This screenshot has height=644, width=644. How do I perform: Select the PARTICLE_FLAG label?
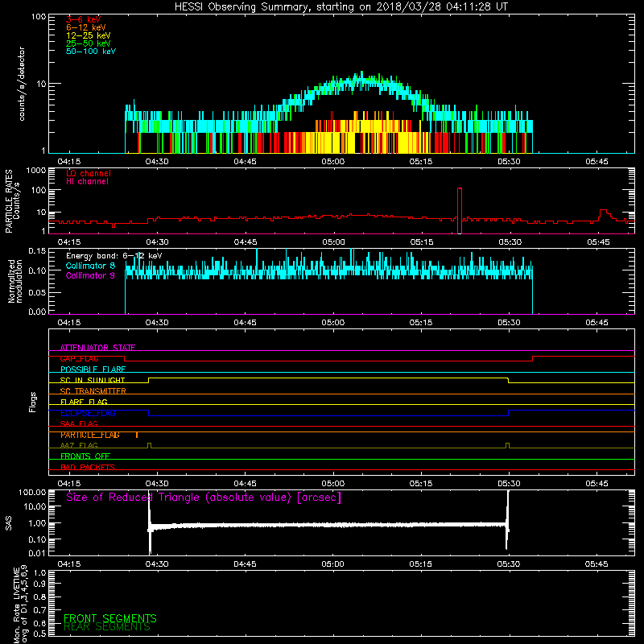(90, 435)
